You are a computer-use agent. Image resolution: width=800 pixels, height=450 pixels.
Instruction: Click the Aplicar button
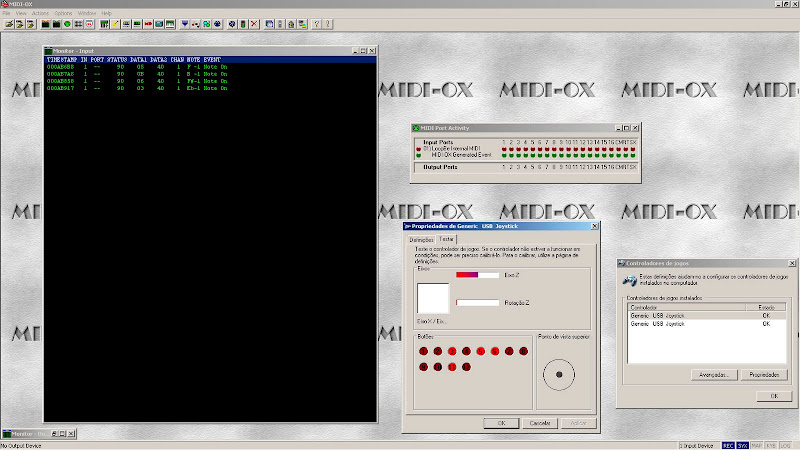pyautogui.click(x=579, y=423)
